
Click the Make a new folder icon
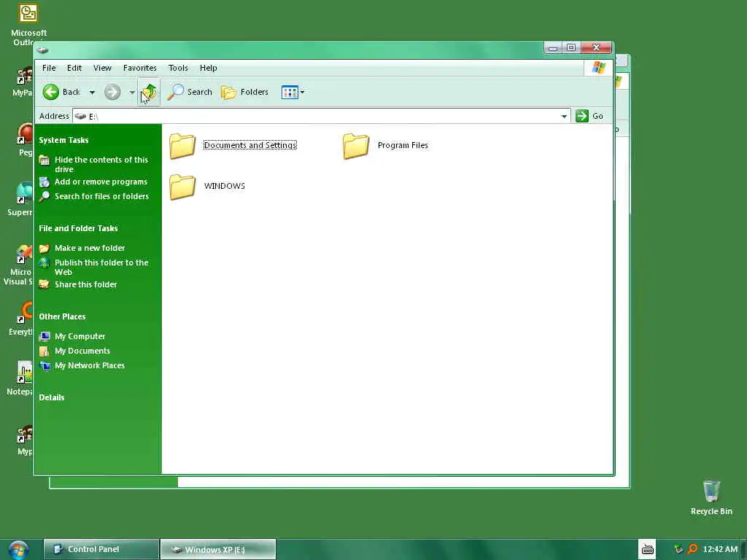(x=44, y=248)
